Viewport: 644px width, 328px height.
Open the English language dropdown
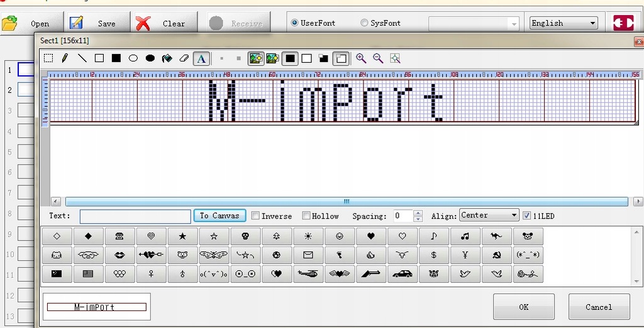[564, 23]
